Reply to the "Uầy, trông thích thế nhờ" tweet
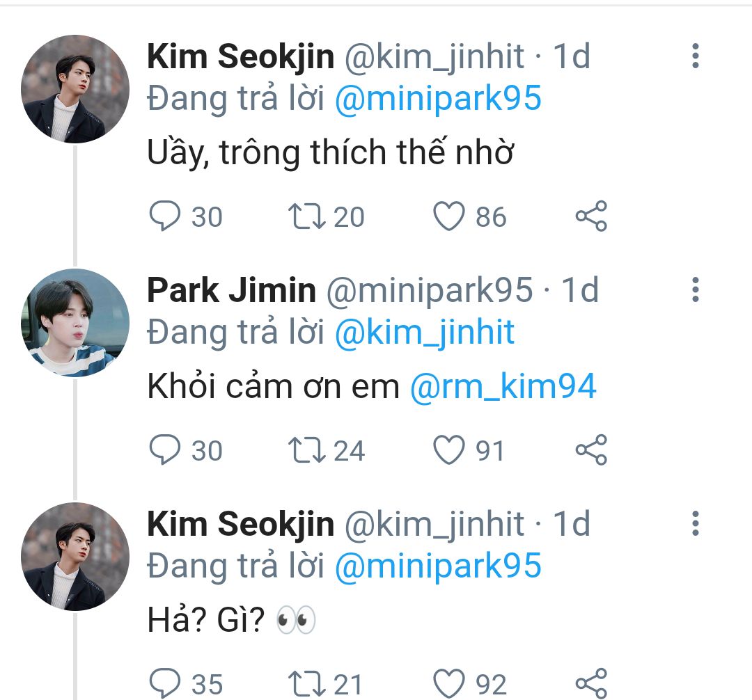 click(165, 216)
